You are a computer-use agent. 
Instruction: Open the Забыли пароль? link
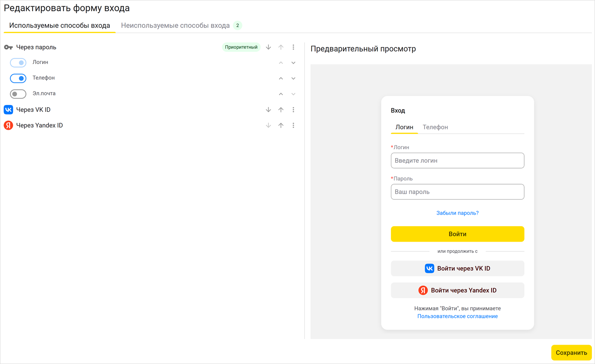457,213
